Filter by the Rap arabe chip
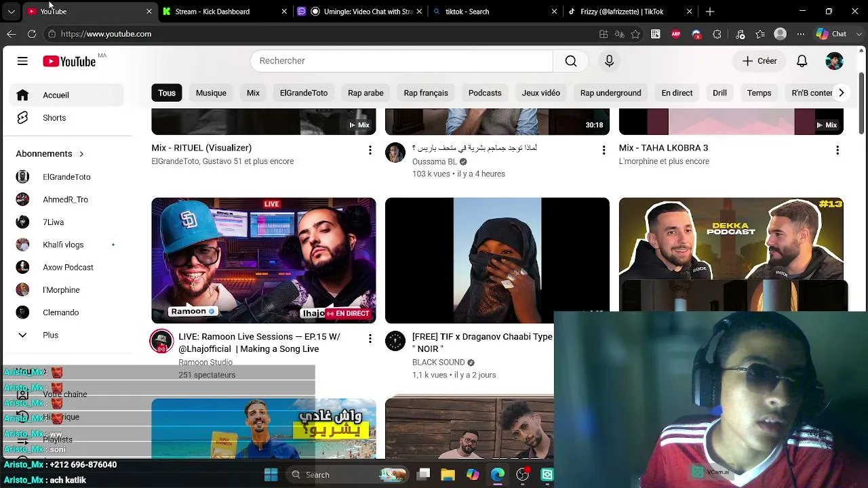The height and width of the screenshot is (488, 868). coord(366,93)
